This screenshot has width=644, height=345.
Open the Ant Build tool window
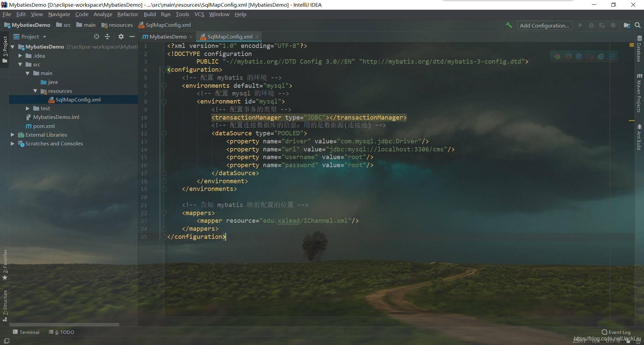click(x=639, y=137)
